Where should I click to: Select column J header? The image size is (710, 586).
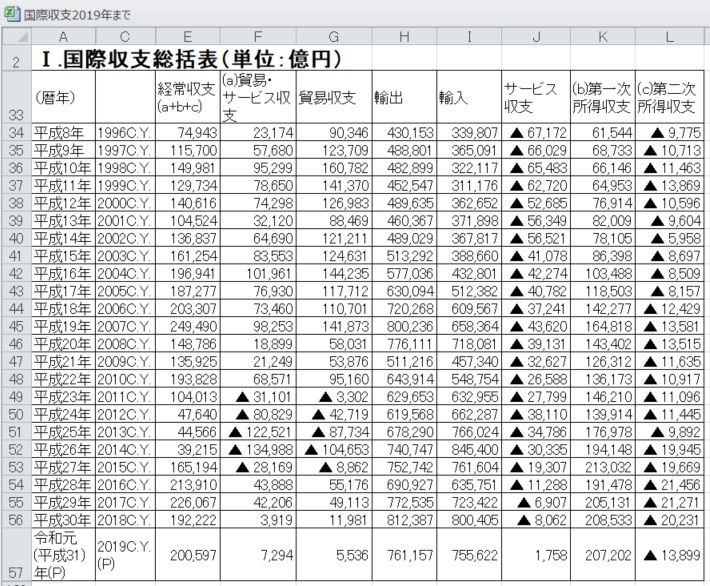(x=536, y=36)
